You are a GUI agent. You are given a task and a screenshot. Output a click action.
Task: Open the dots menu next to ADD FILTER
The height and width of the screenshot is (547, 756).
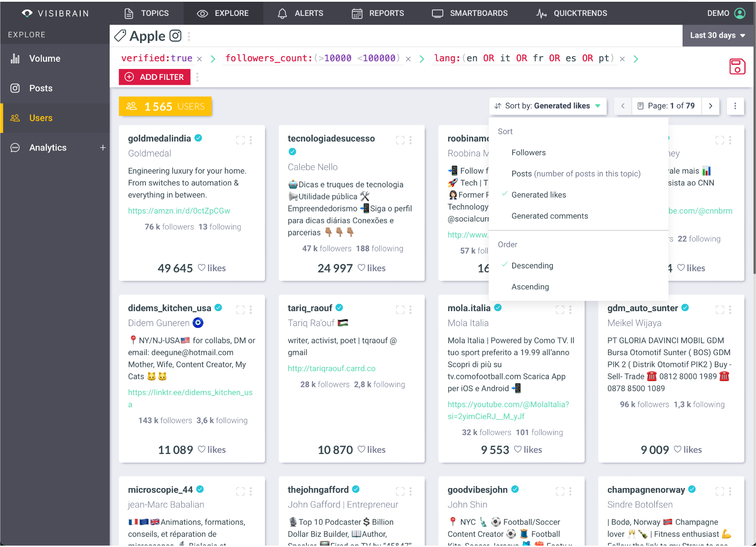(198, 77)
